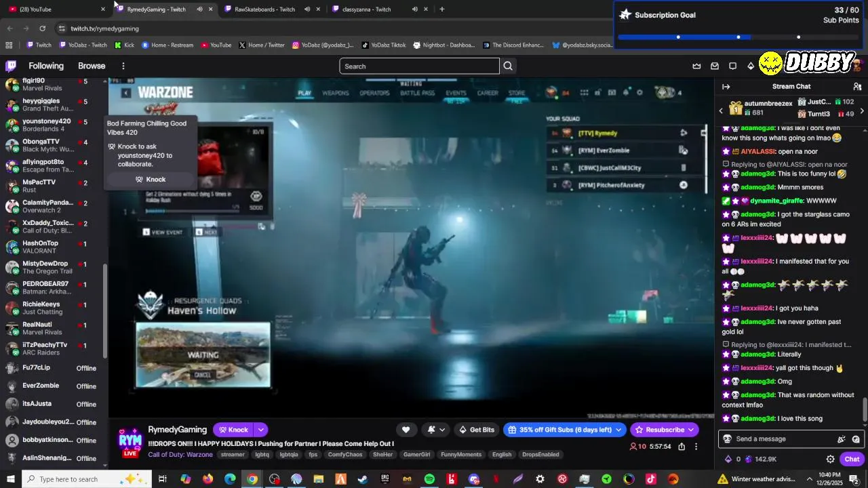Open the Whispers speech-bubble icon

pyautogui.click(x=732, y=66)
